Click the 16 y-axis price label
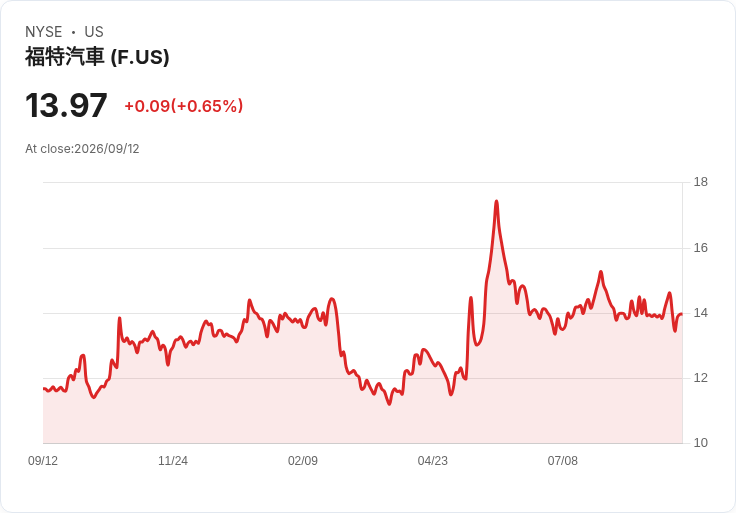Screen dimensions: 736x513 (x=701, y=248)
